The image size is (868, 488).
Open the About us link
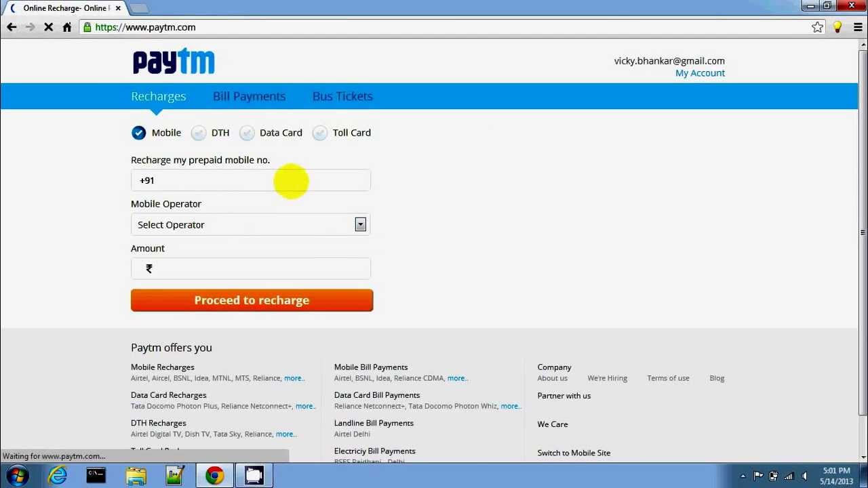tap(553, 378)
